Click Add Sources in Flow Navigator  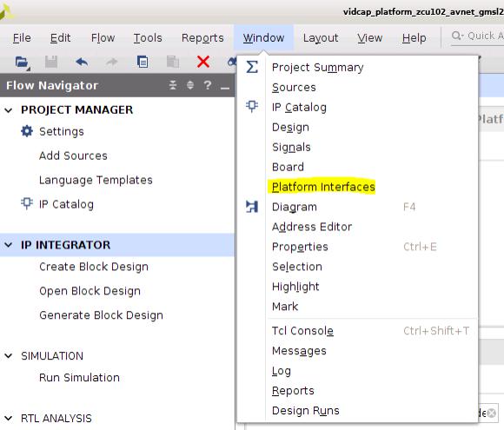click(x=73, y=155)
